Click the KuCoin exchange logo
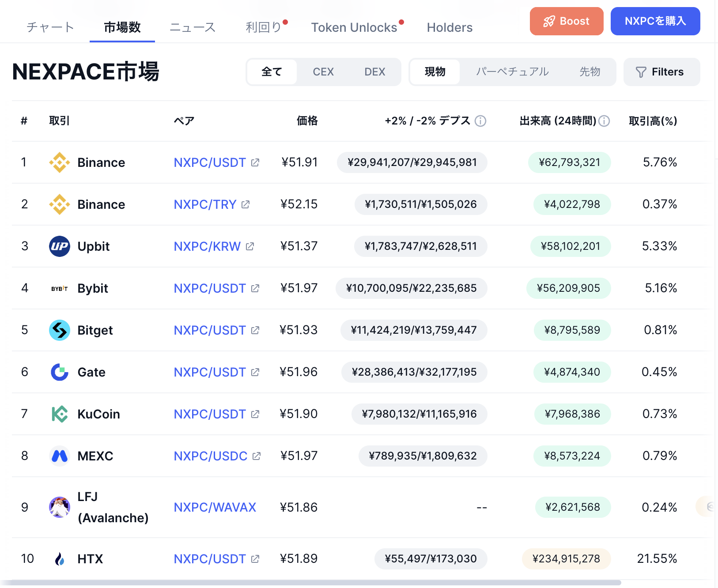 pos(59,414)
